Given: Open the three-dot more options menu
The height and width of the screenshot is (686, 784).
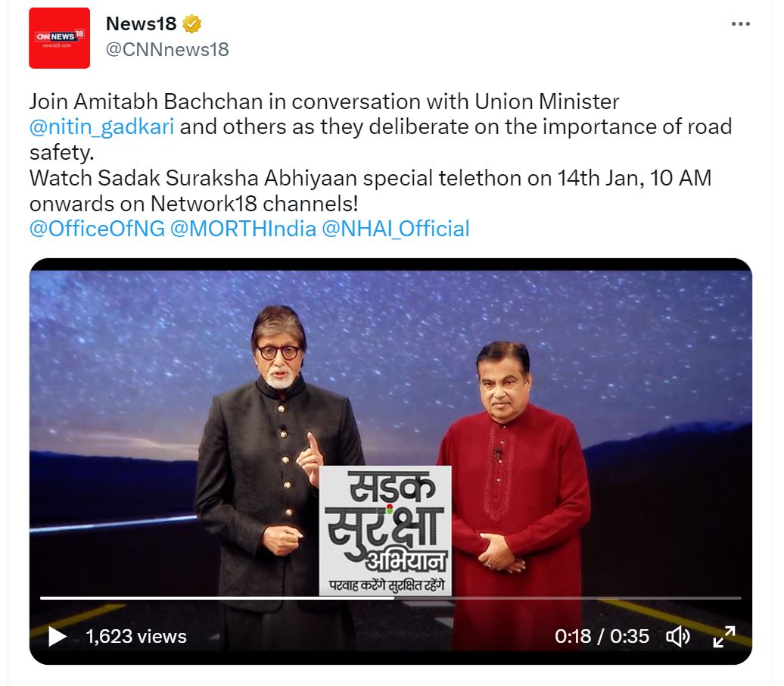Looking at the screenshot, I should (x=740, y=24).
